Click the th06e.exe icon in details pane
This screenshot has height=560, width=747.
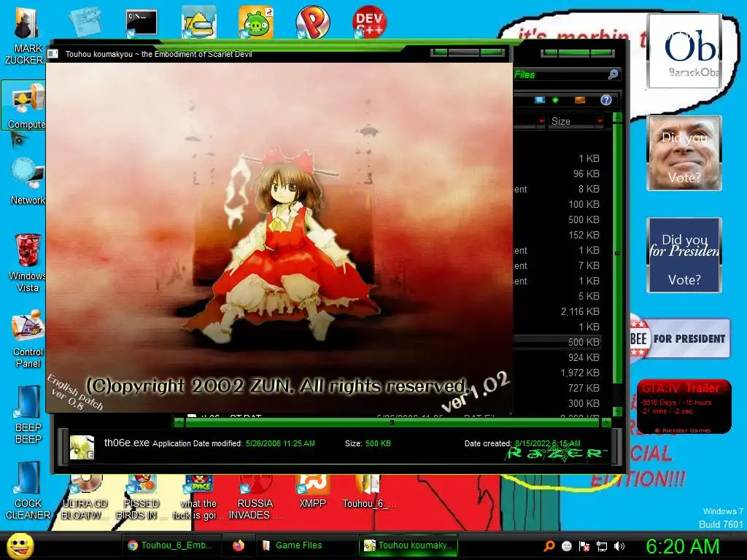click(82, 447)
